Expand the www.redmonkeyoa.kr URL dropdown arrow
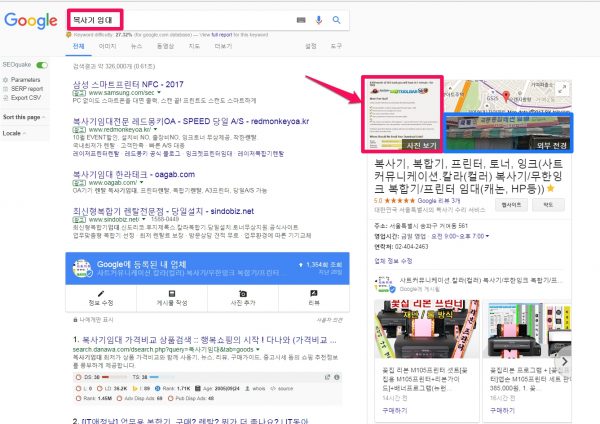The width and height of the screenshot is (600, 424). tap(155, 130)
